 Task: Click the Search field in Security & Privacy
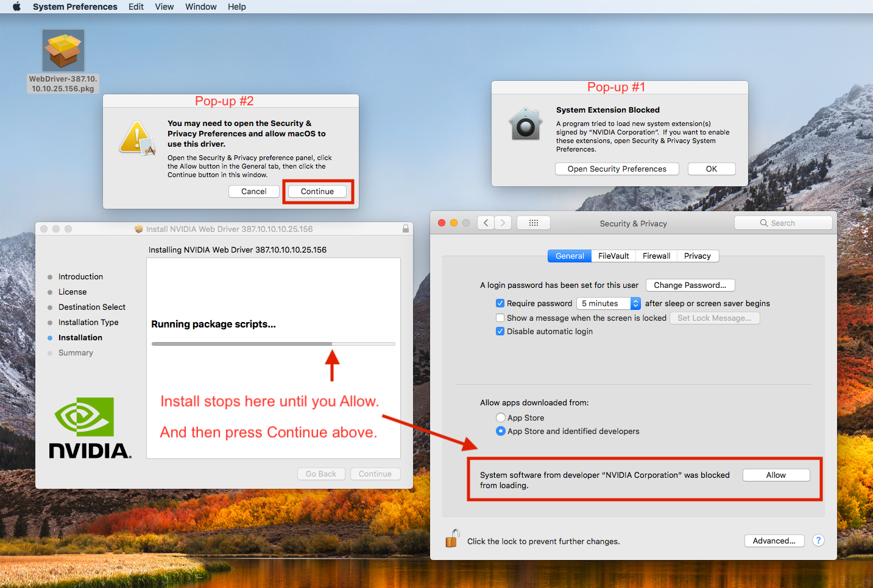[783, 223]
